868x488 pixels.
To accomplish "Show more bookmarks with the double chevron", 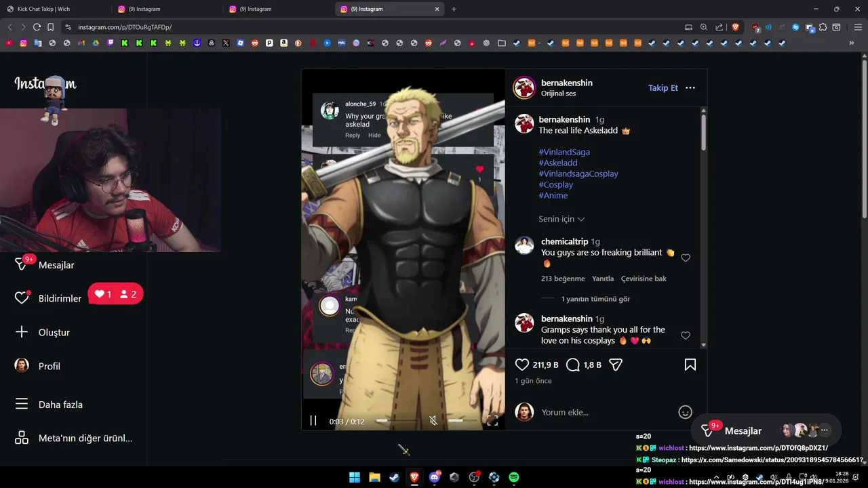I will (852, 43).
